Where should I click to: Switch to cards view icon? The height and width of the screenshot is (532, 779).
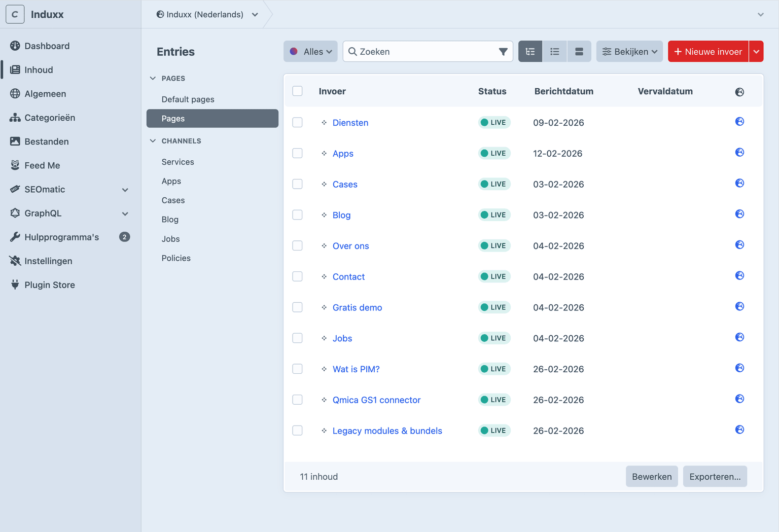pos(579,52)
